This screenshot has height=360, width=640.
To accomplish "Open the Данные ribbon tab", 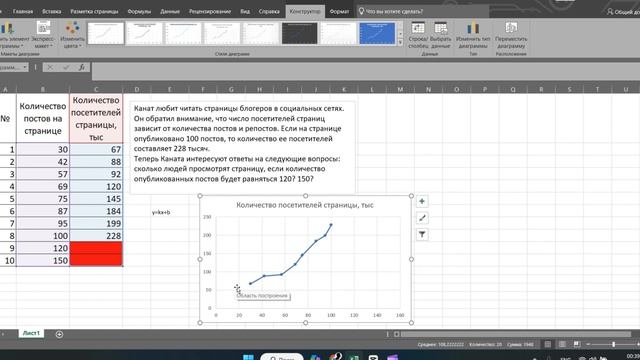I will click(x=170, y=11).
